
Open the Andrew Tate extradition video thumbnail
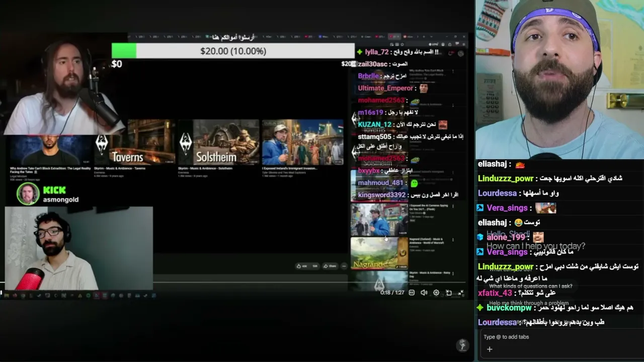tap(49, 149)
